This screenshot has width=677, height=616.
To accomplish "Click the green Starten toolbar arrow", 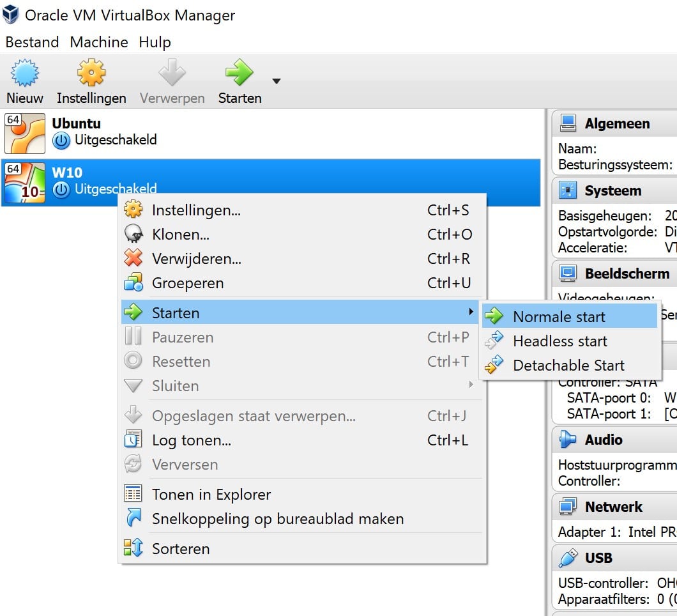I will (240, 73).
